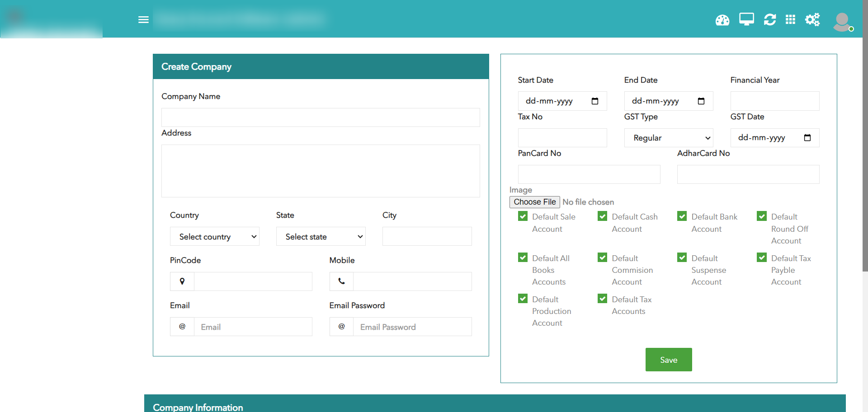Click the hamburger menu icon
Image resolution: width=868 pixels, height=412 pixels.
pyautogui.click(x=143, y=19)
